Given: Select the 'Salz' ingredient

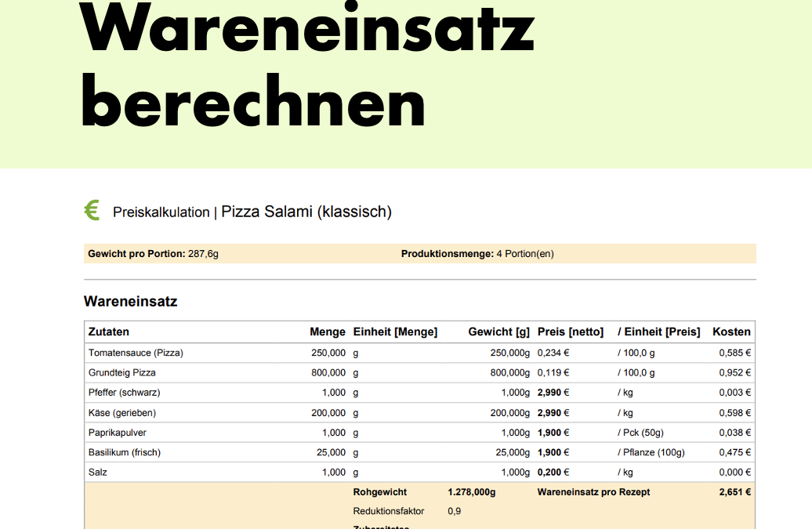Looking at the screenshot, I should (98, 472).
